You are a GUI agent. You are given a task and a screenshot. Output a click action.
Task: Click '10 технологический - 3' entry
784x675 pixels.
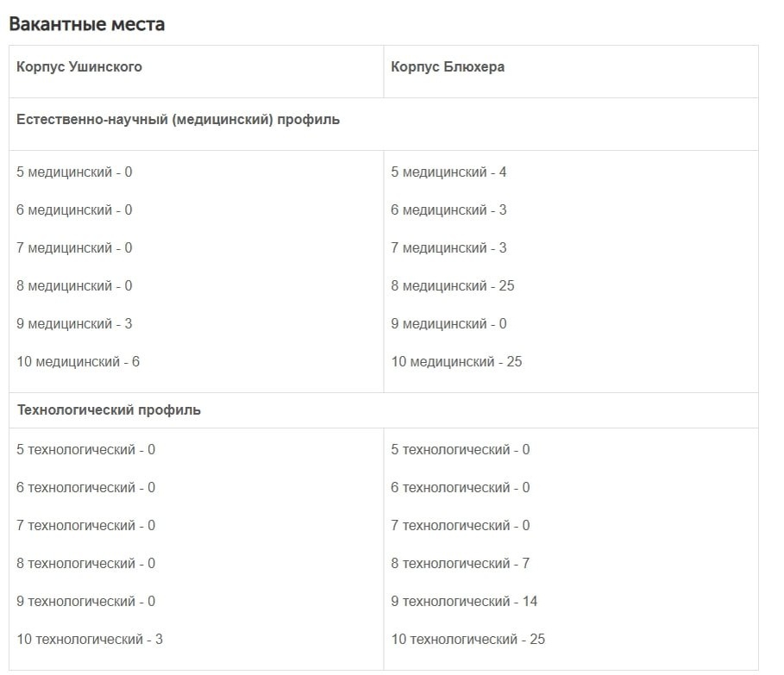pos(90,640)
